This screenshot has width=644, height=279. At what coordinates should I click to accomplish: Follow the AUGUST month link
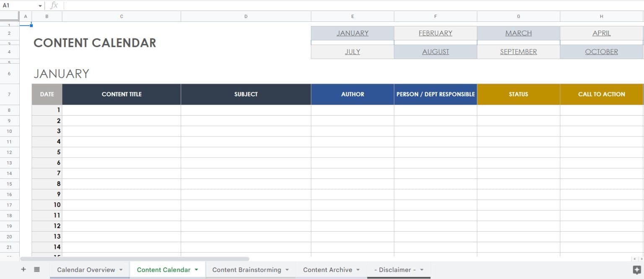435,52
